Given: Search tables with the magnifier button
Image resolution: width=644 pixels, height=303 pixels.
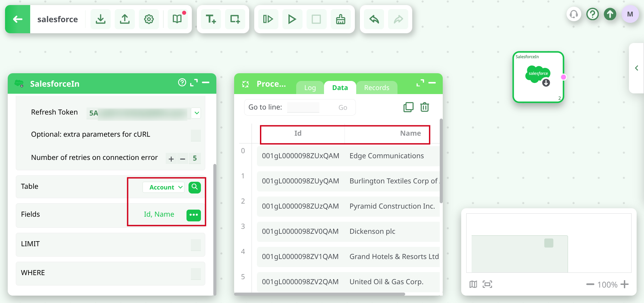Looking at the screenshot, I should tap(195, 187).
